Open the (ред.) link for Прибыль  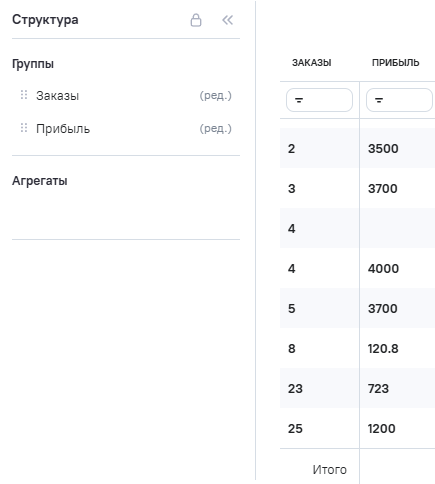215,128
